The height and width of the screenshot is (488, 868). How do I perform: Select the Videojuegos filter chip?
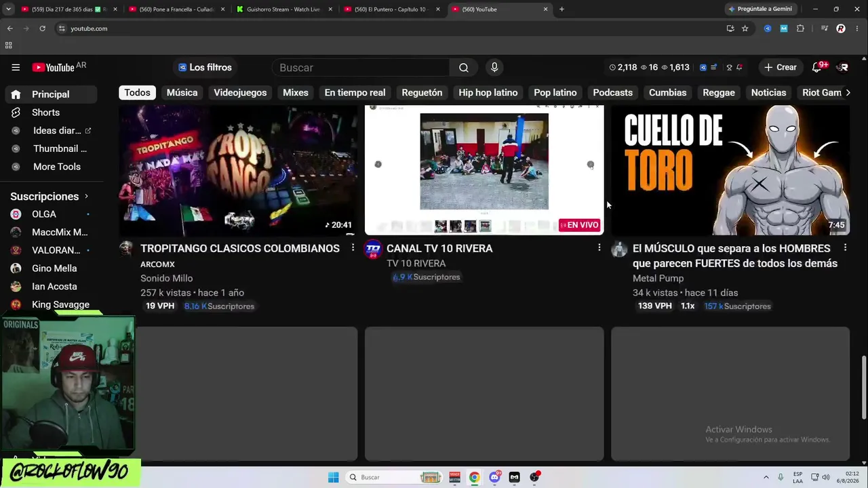pyautogui.click(x=240, y=93)
